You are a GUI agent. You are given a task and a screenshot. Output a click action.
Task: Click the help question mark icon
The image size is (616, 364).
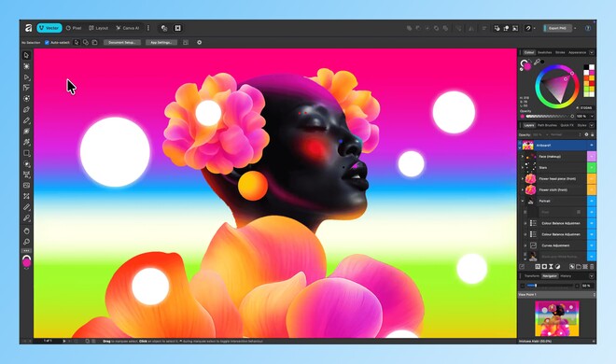click(588, 28)
